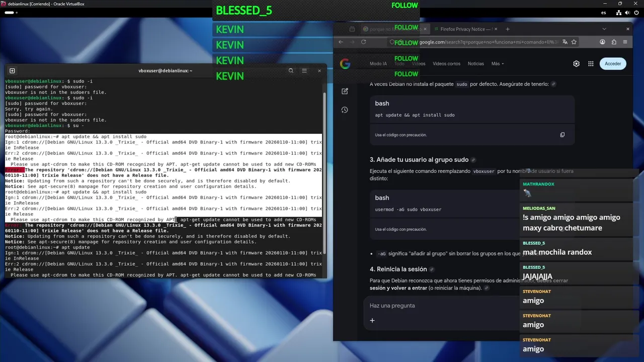The height and width of the screenshot is (362, 644).
Task: Expand the Más dropdown in Google
Action: tap(497, 64)
